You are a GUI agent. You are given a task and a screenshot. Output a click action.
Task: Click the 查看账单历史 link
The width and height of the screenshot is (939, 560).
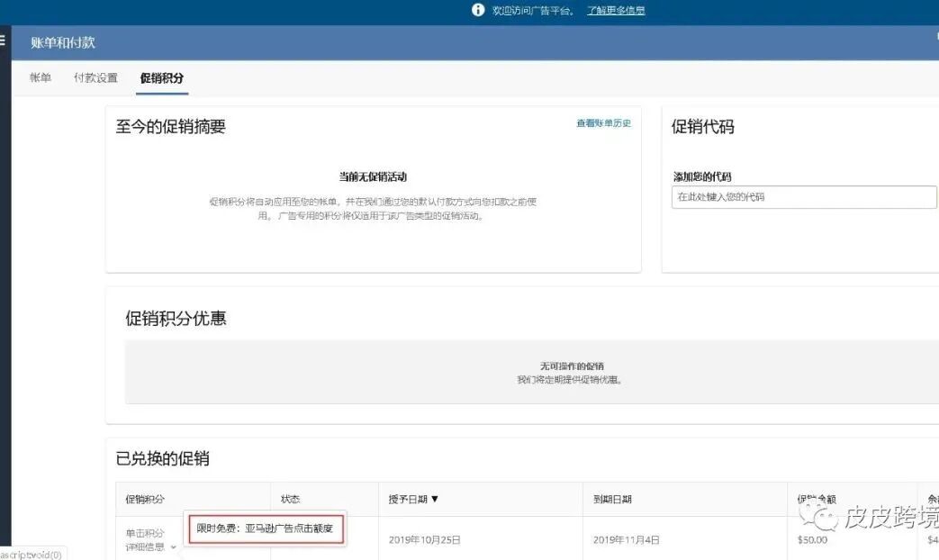605,122
